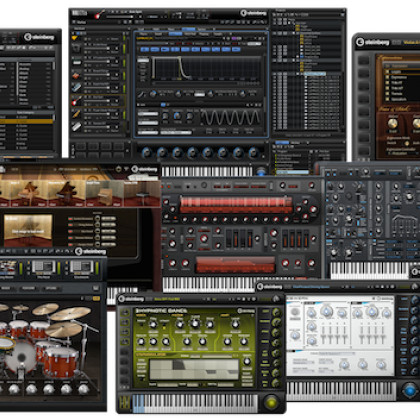Play a key on the Hypnotic Dance keyboard
420x420 pixels.
click(195, 403)
